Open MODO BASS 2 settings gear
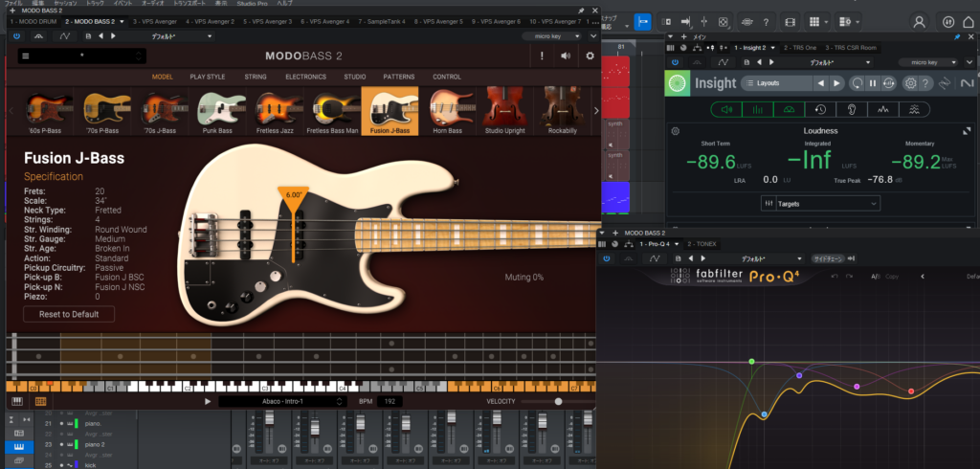The image size is (980, 469). (x=590, y=56)
